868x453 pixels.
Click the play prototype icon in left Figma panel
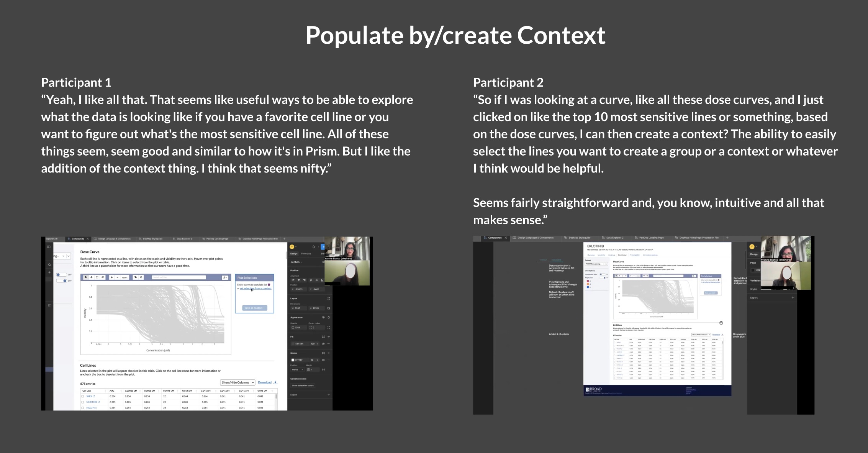pyautogui.click(x=314, y=247)
